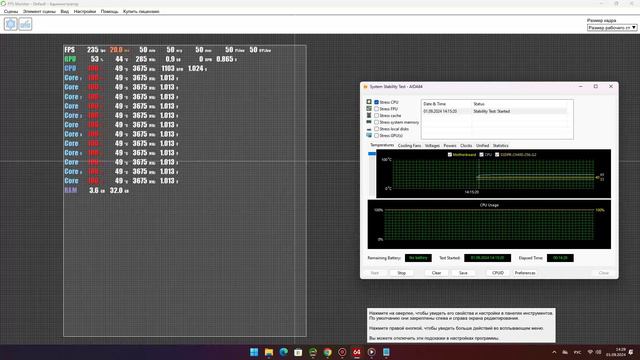Image resolution: width=640 pixels, height=360 pixels.
Task: Click the Elapsed Time value field
Action: pos(560,258)
